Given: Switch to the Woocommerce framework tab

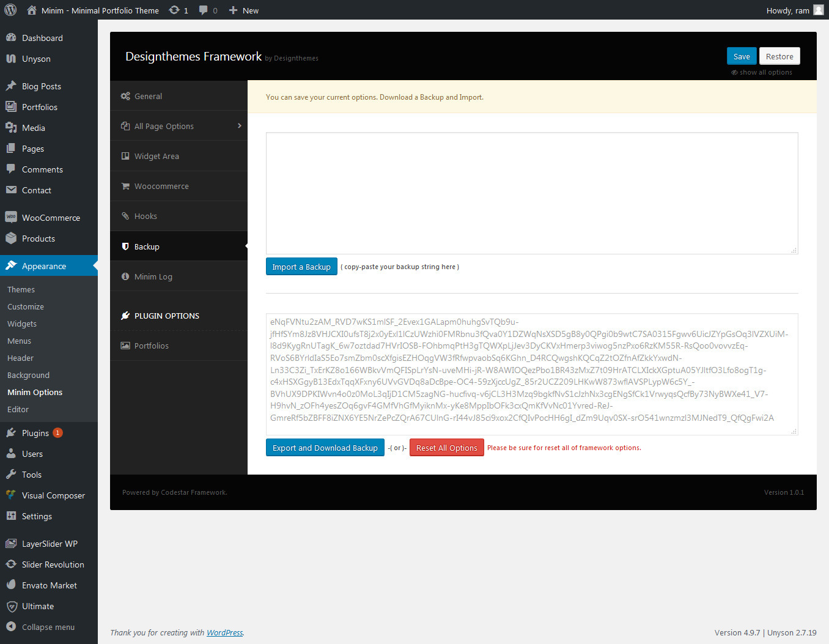Looking at the screenshot, I should [x=179, y=186].
